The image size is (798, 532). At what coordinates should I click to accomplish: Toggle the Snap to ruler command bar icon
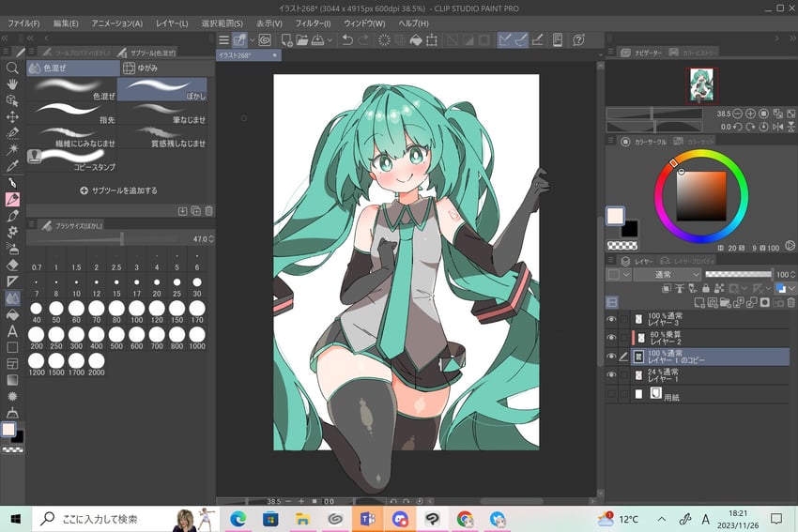505,39
